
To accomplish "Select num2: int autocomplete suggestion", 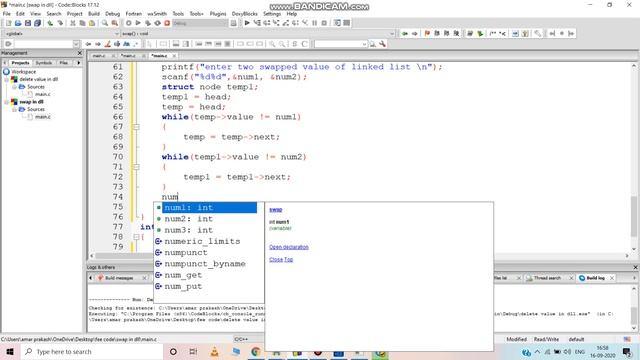I will coord(209,219).
